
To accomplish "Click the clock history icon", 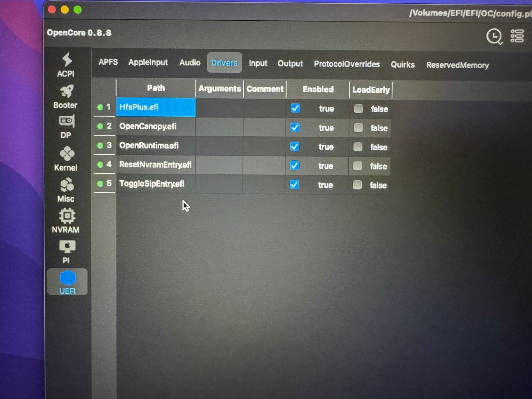I will 494,37.
